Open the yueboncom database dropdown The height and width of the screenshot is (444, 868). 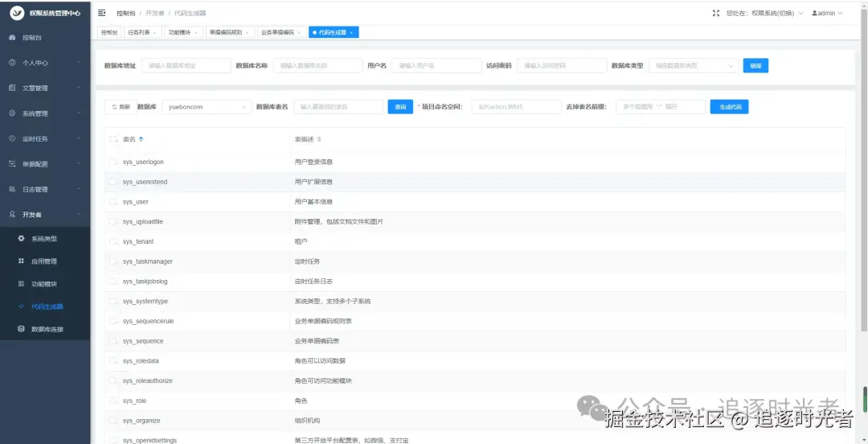click(207, 107)
